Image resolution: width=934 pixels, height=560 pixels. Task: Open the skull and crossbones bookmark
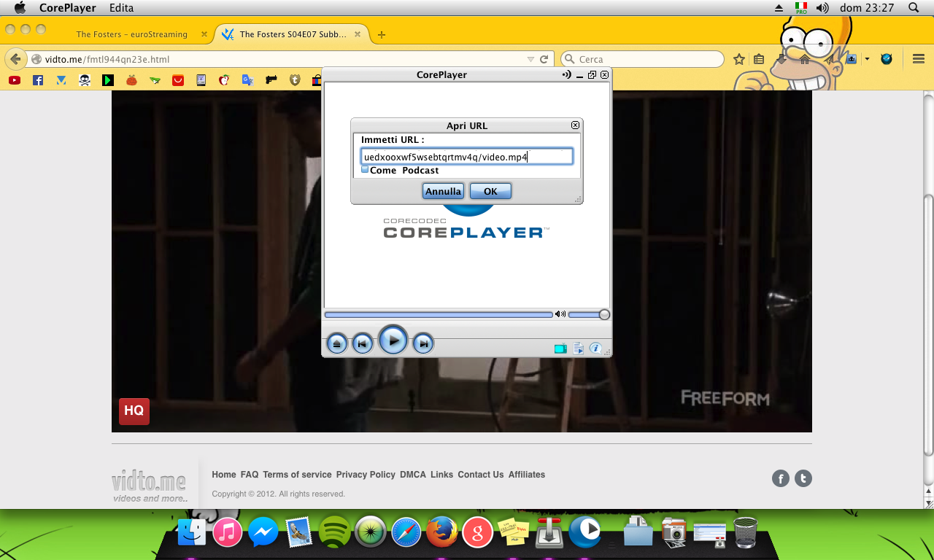(x=85, y=80)
